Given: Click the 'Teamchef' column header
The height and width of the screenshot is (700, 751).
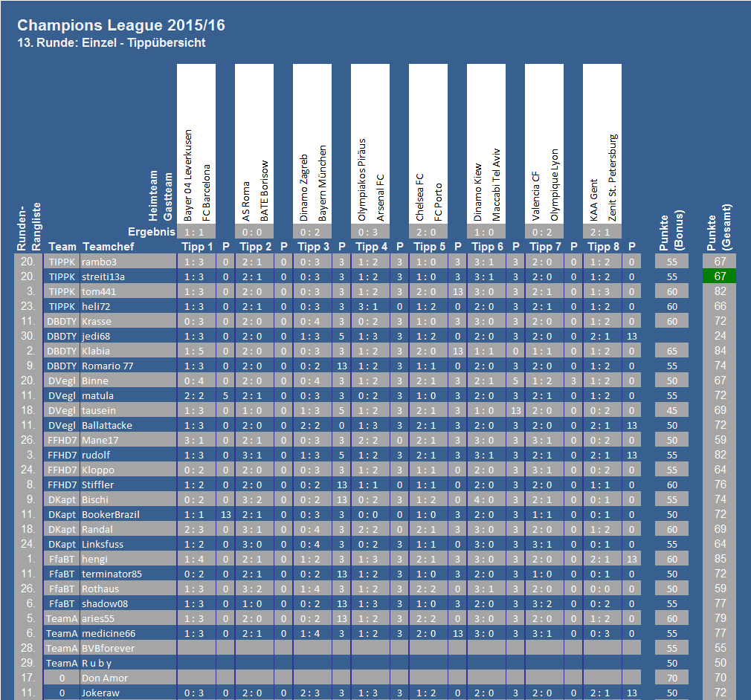Looking at the screenshot, I should tap(109, 247).
